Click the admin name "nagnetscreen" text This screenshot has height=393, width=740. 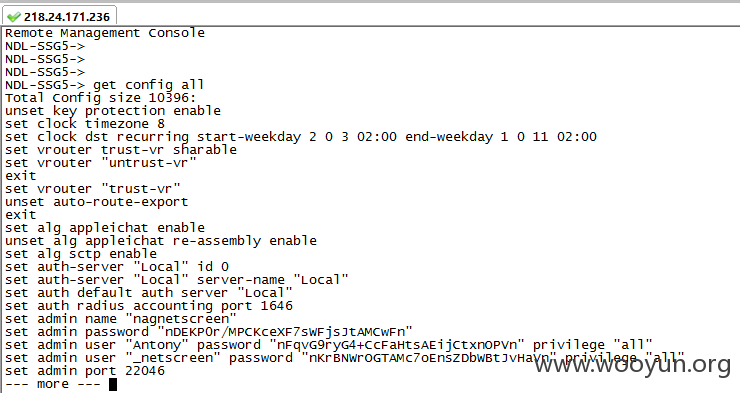coord(181,319)
